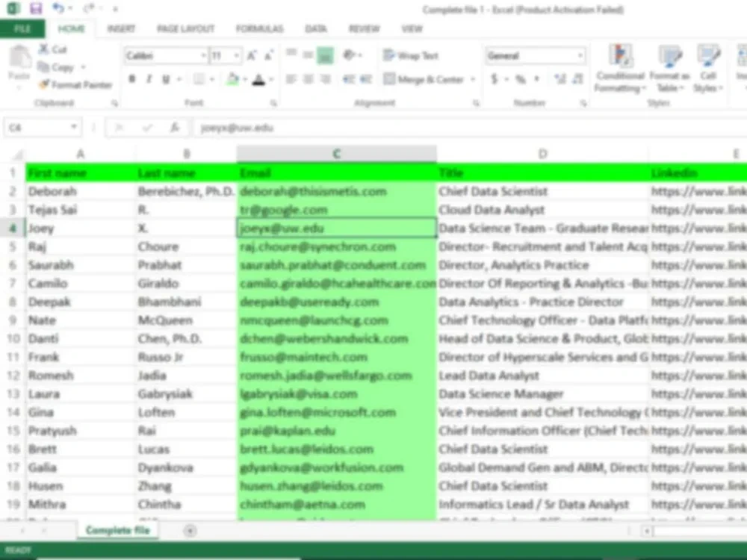Click Decrease Indent icon
This screenshot has height=560, width=747.
pos(348,79)
